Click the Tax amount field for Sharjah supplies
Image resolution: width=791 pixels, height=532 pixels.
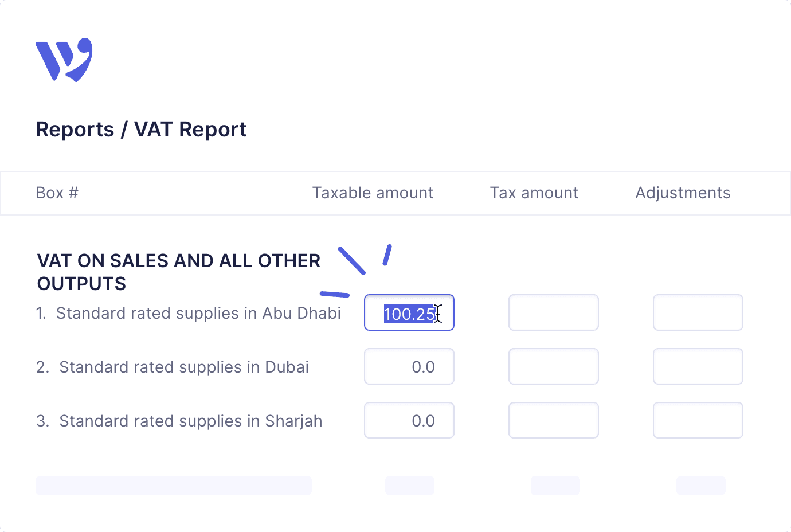tap(553, 420)
